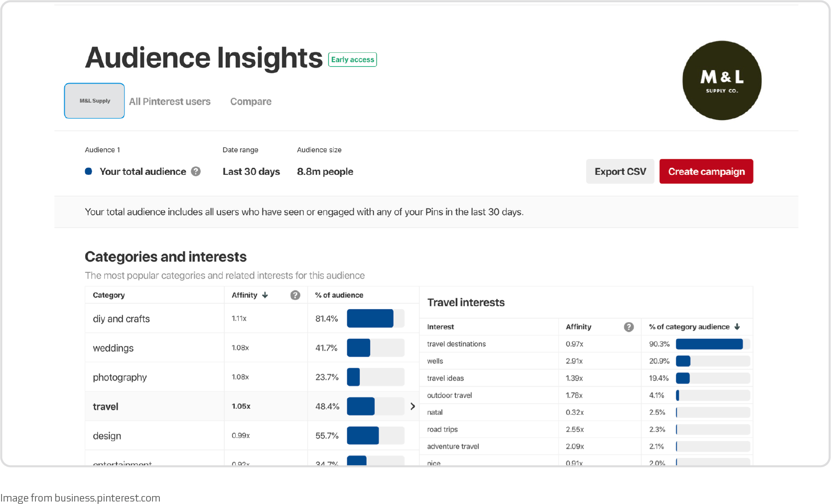Image resolution: width=831 pixels, height=504 pixels.
Task: Create a campaign for this audience
Action: click(706, 171)
